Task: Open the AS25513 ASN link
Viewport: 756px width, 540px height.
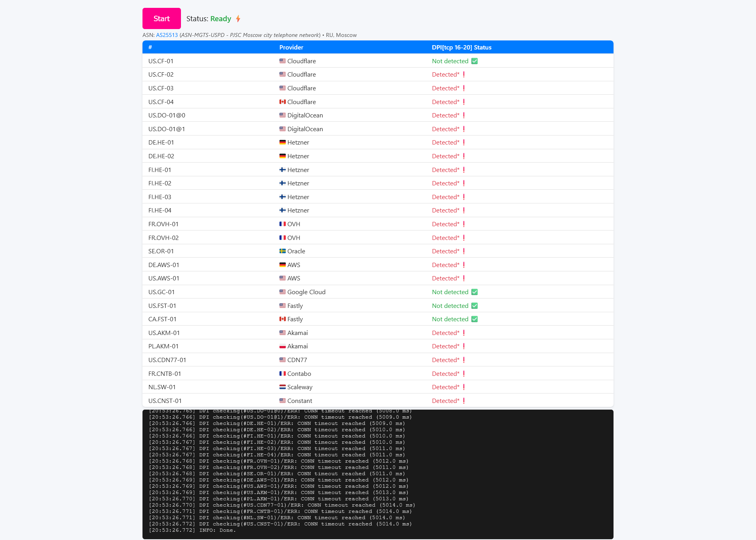Action: pos(167,35)
